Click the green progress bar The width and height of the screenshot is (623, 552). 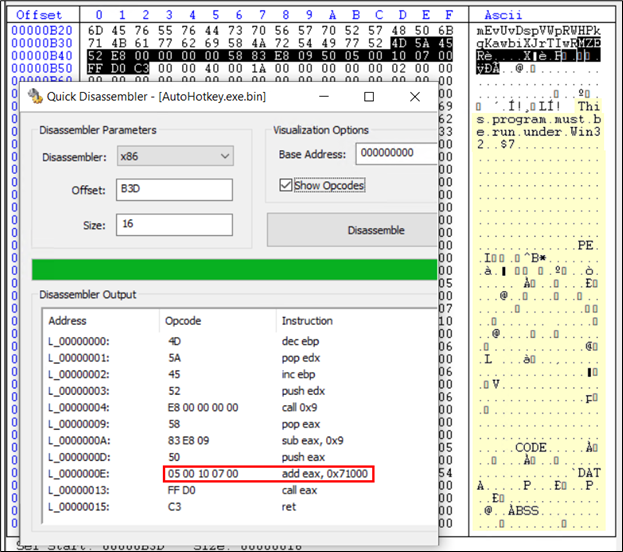click(234, 269)
